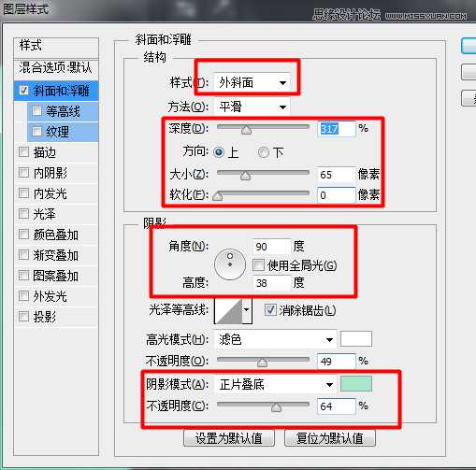Click the angle and altitude dial
The height and width of the screenshot is (470, 476).
[230, 264]
